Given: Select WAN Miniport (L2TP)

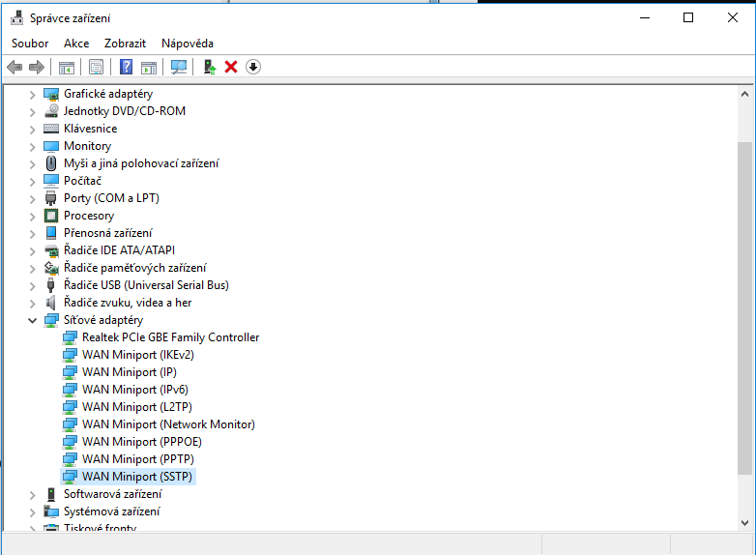Looking at the screenshot, I should 137,407.
